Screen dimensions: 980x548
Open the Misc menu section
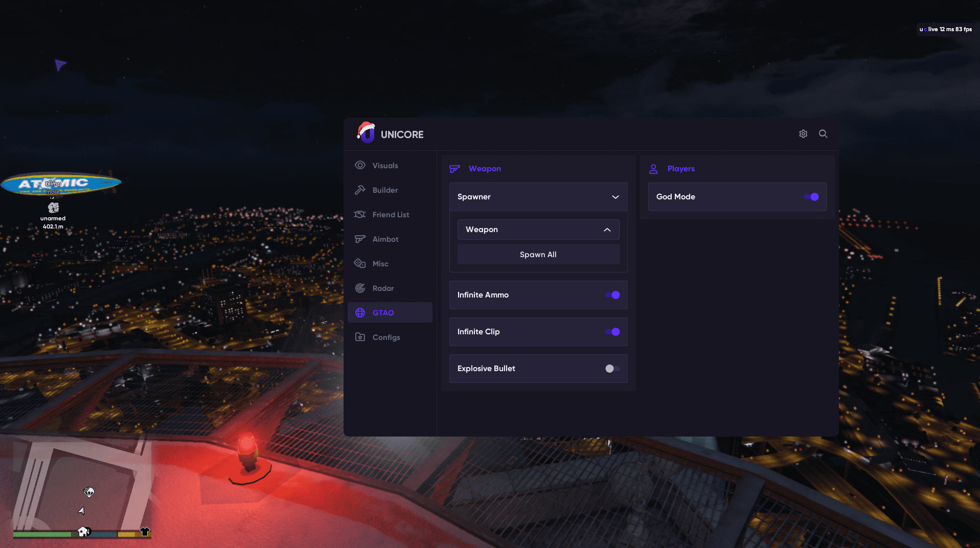380,264
